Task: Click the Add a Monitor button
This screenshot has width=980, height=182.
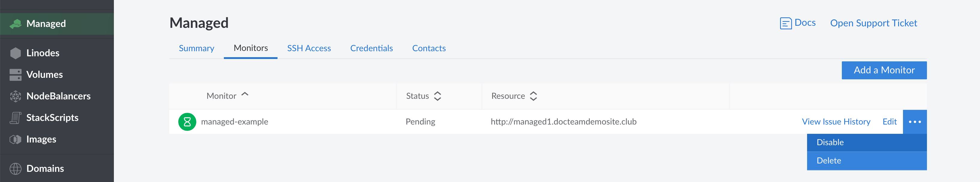Action: pyautogui.click(x=884, y=70)
